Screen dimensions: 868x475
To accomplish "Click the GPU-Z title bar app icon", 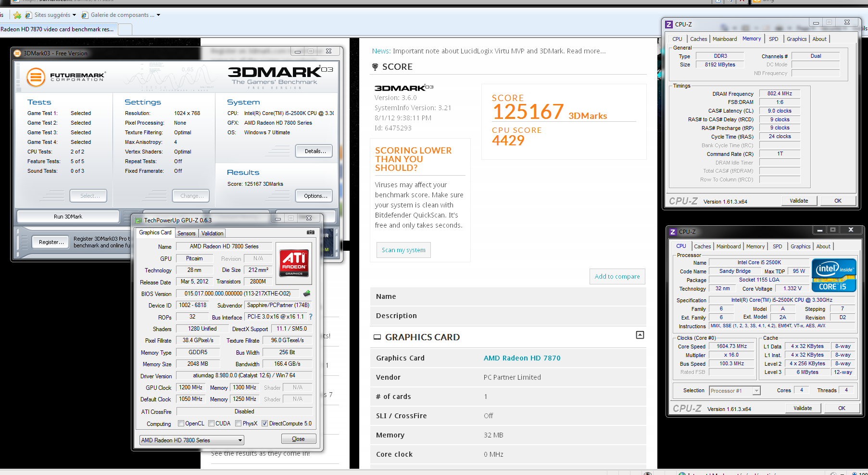I will (x=138, y=220).
